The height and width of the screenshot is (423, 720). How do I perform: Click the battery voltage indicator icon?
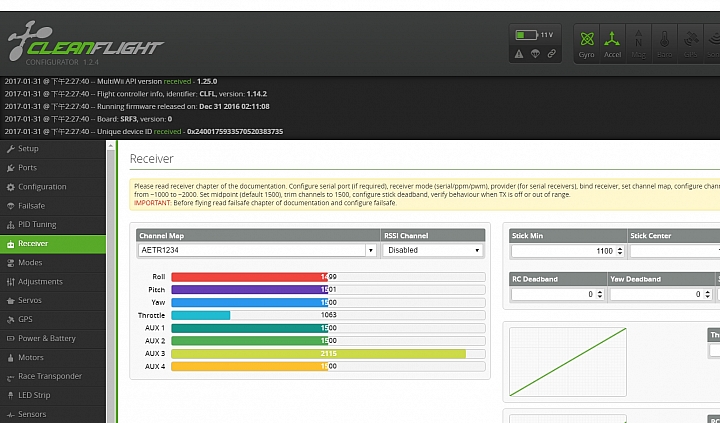click(x=526, y=35)
